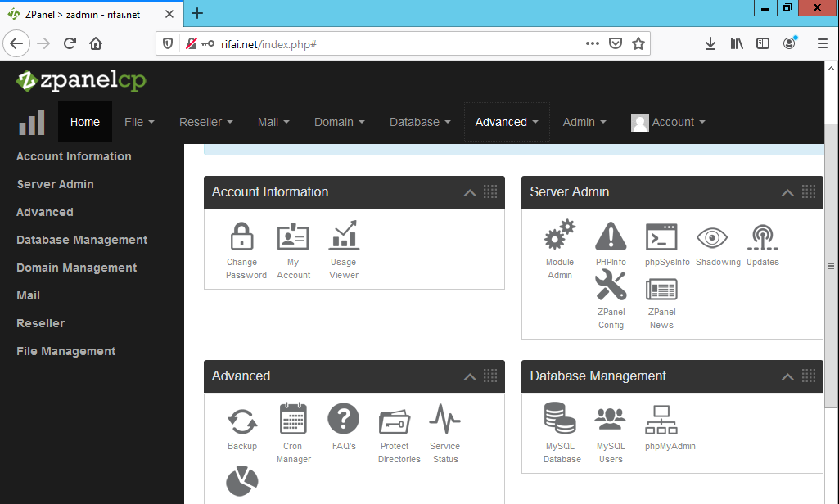Open the ZPanel News icon

[x=661, y=289]
